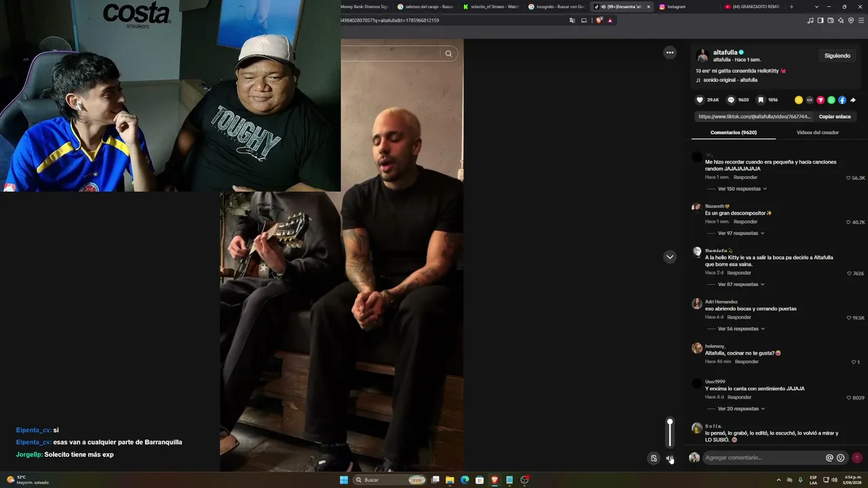
Task: Click the auto-scroll icon beside volume button
Action: [x=654, y=458]
